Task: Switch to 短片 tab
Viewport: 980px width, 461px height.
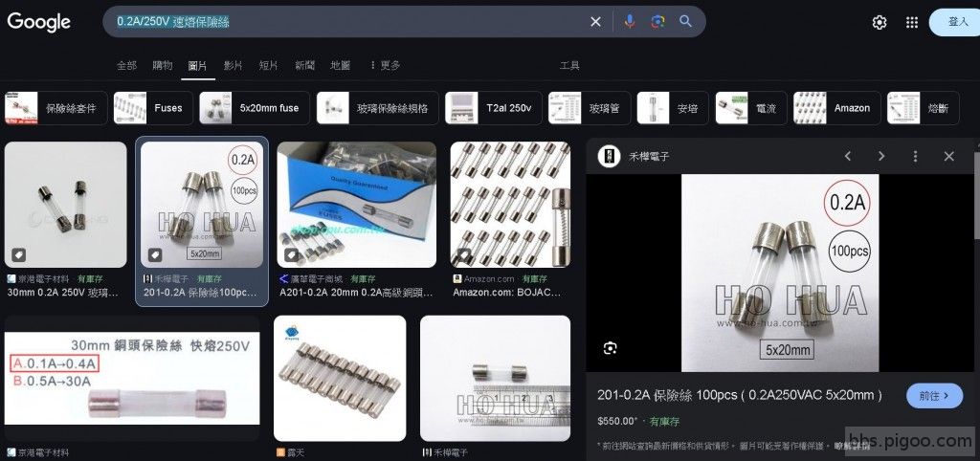Action: [x=269, y=65]
